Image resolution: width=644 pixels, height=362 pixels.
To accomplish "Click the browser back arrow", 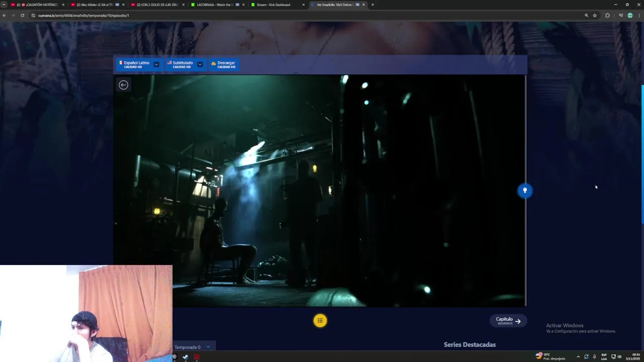I will [x=4, y=16].
